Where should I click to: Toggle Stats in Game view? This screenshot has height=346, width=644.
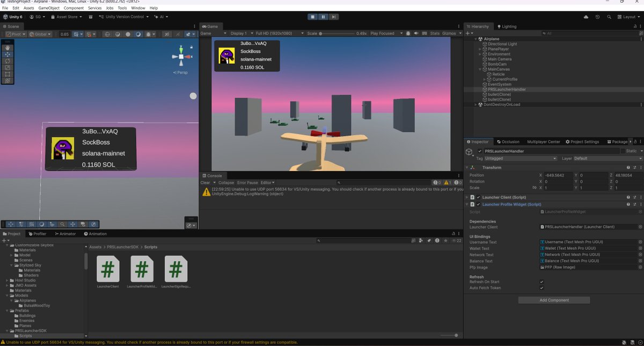click(x=435, y=33)
